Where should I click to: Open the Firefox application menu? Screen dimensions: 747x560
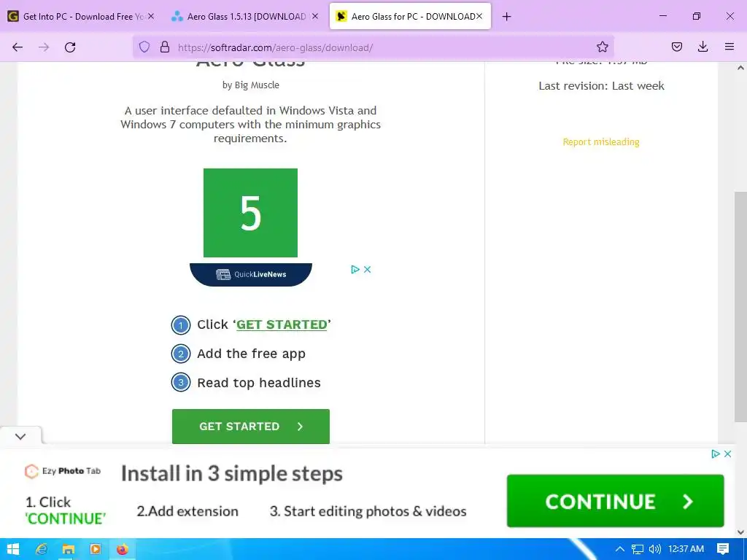pos(729,47)
